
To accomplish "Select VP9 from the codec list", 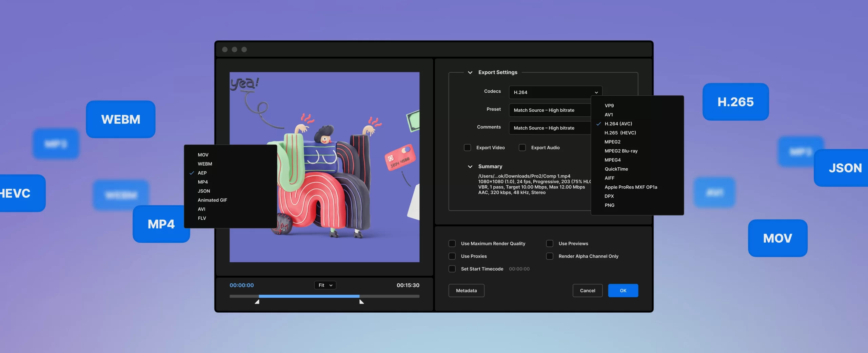I will (609, 106).
